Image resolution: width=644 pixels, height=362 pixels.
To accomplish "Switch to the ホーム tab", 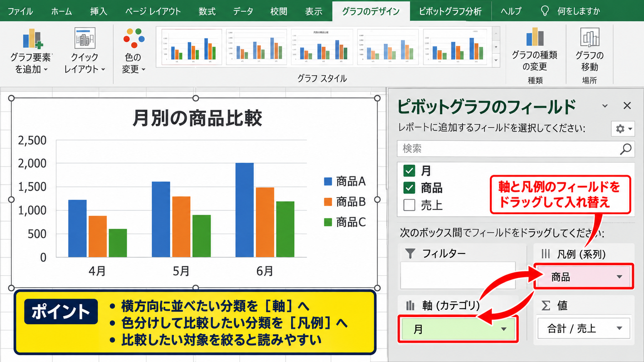I will 61,11.
